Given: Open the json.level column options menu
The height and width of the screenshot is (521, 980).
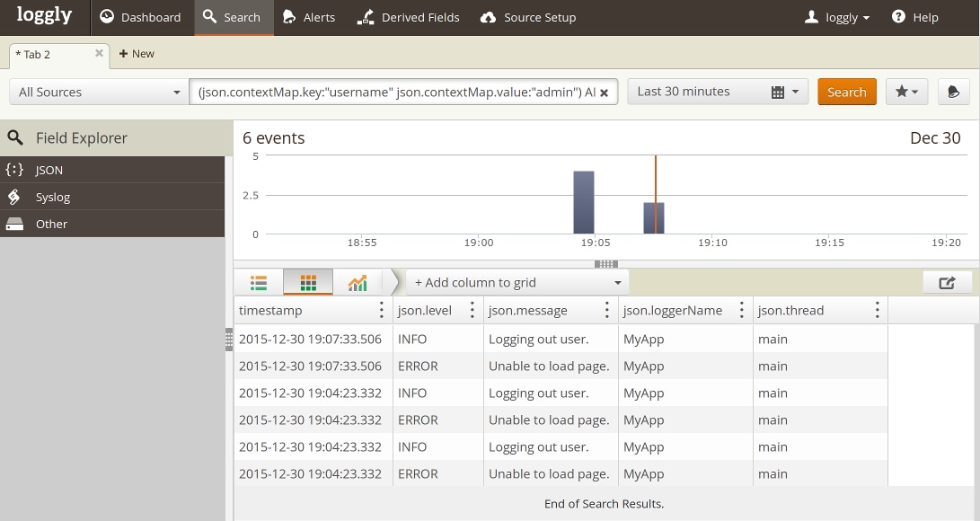Looking at the screenshot, I should click(x=472, y=311).
